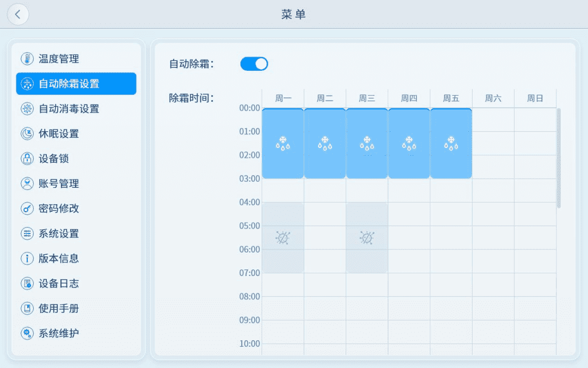This screenshot has width=588, height=368.
Task: Click the back arrow button
Action: click(18, 15)
